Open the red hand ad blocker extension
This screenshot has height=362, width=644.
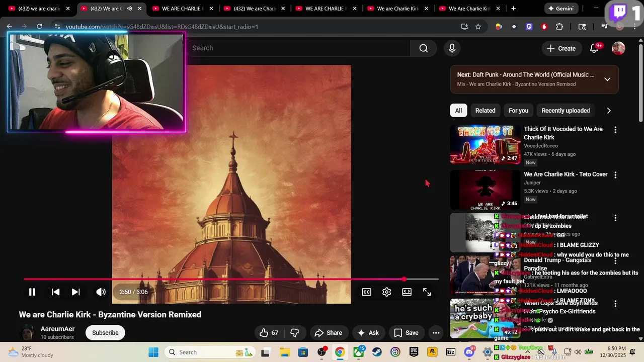(x=544, y=26)
